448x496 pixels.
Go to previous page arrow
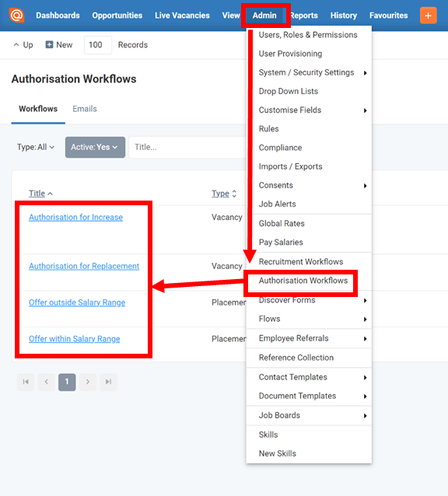coord(47,382)
